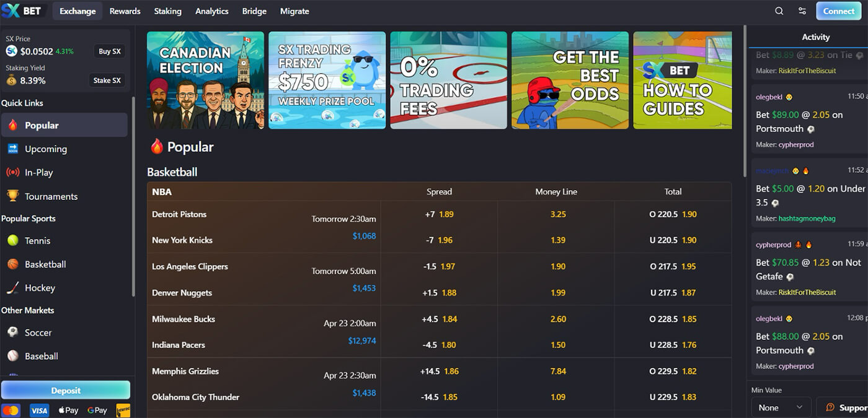The width and height of the screenshot is (868, 418).
Task: Switch to the Staking tab
Action: coord(167,11)
